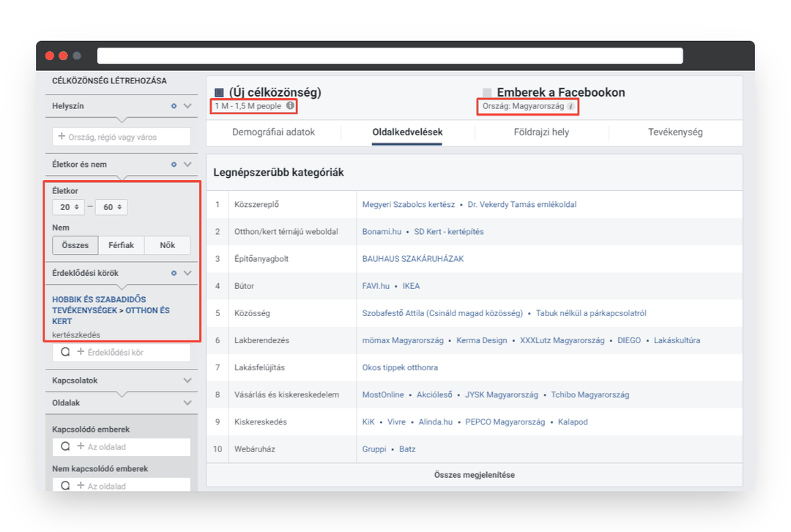The image size is (791, 532).
Task: Open the maximum age dropdown showing 60
Action: click(111, 207)
